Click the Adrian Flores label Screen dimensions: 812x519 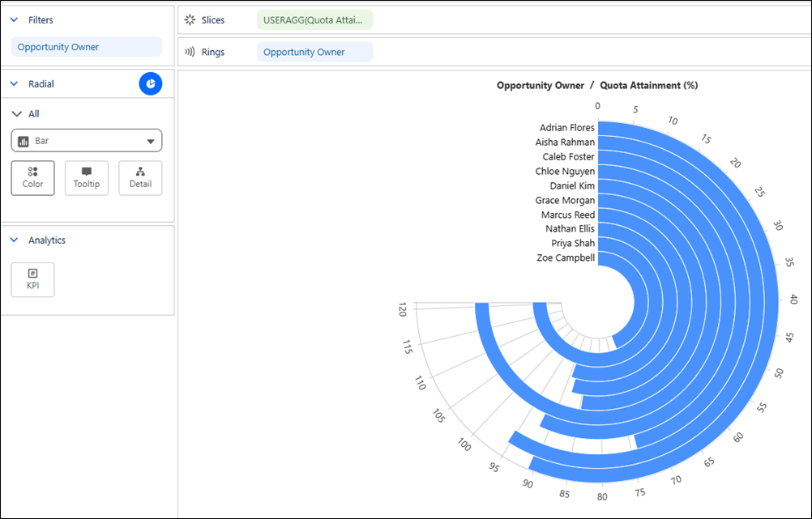pos(567,128)
